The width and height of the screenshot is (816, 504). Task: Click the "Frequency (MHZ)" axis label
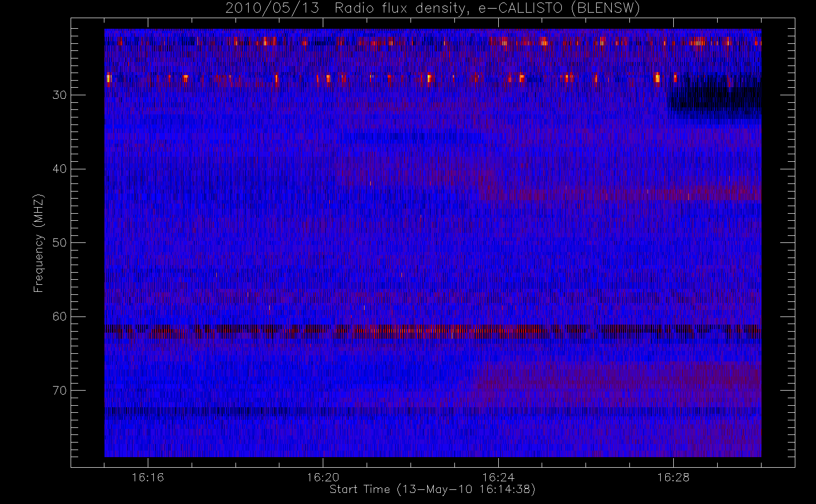click(x=39, y=243)
